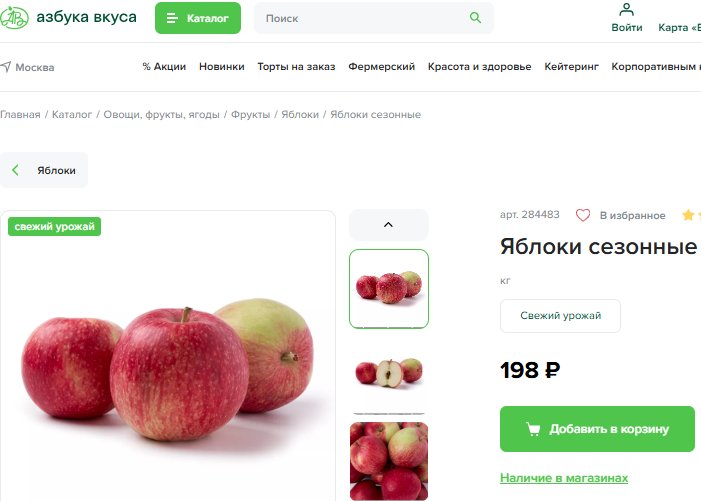701x501 pixels.
Task: Open Торты на заказ section
Action: coord(296,67)
